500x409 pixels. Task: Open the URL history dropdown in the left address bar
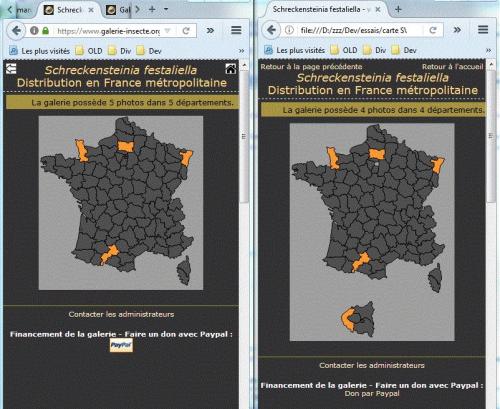pyautogui.click(x=167, y=31)
